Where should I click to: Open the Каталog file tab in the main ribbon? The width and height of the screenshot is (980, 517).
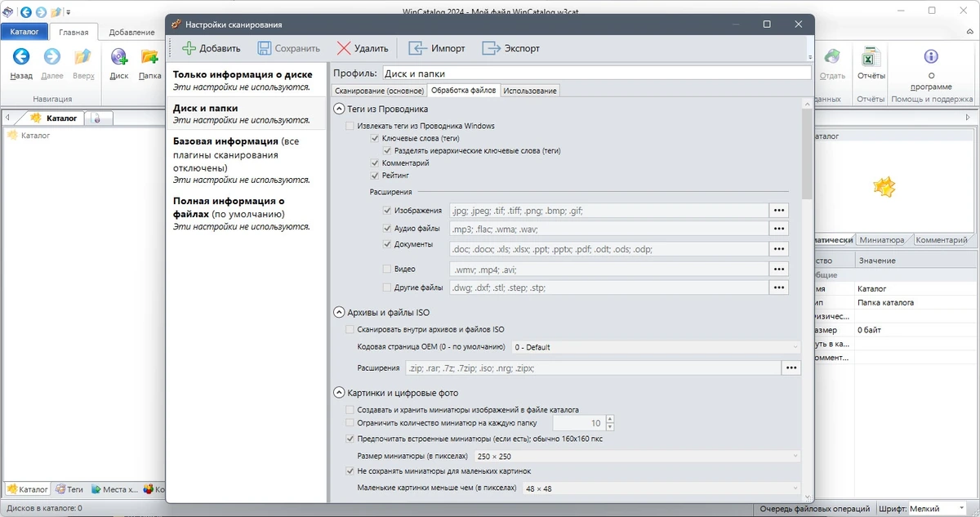pyautogui.click(x=24, y=32)
